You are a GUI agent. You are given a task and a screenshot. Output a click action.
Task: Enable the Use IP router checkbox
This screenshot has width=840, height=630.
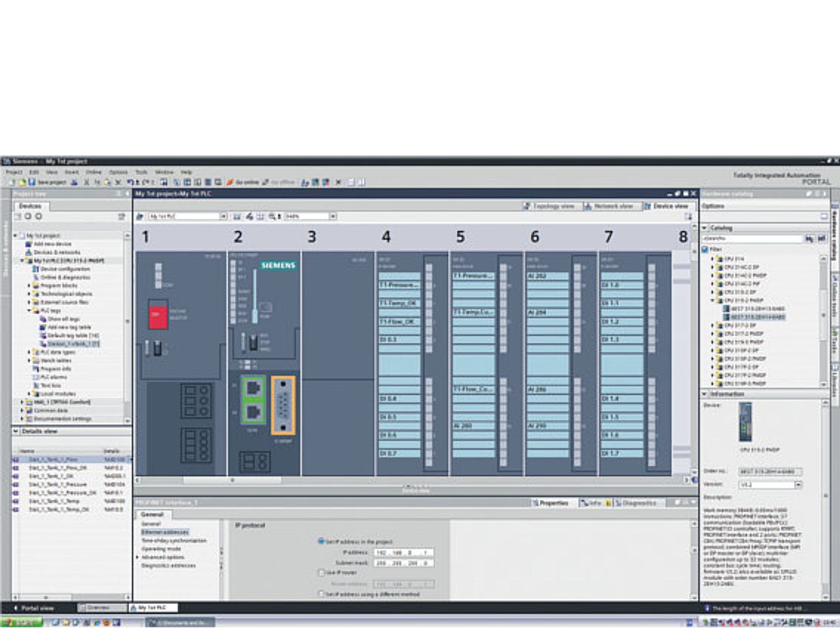point(322,572)
